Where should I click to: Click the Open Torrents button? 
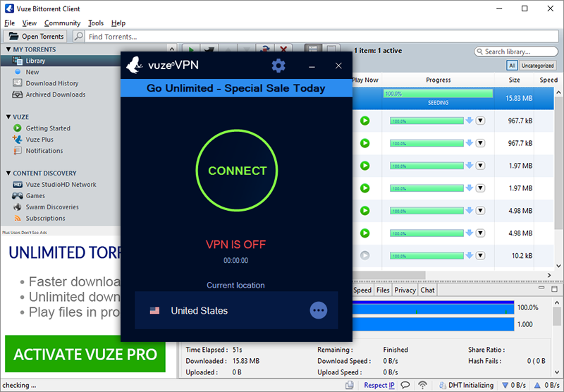click(36, 37)
